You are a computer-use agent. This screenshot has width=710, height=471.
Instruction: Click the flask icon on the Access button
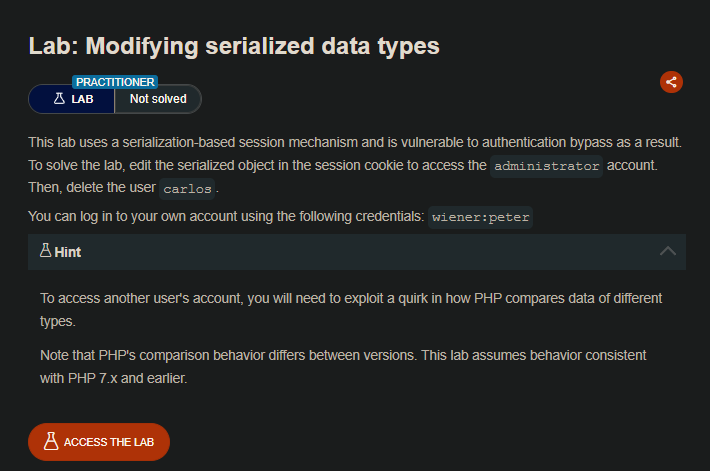(50, 442)
